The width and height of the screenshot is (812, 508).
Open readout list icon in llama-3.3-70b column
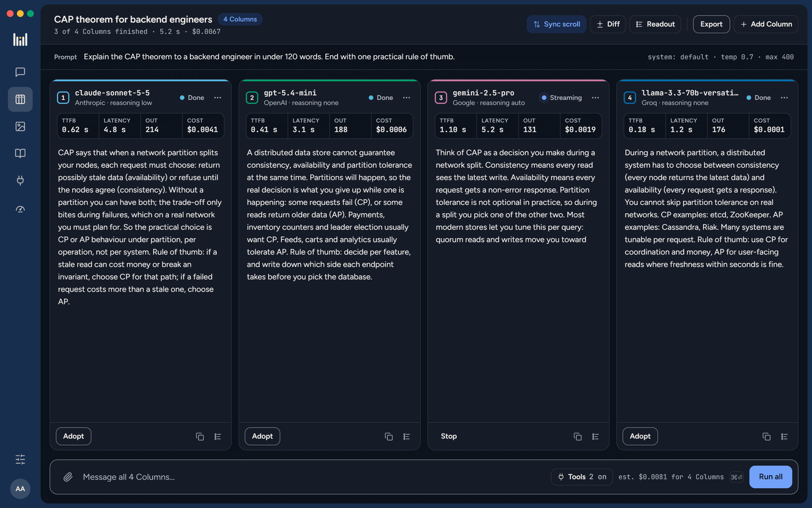(784, 436)
